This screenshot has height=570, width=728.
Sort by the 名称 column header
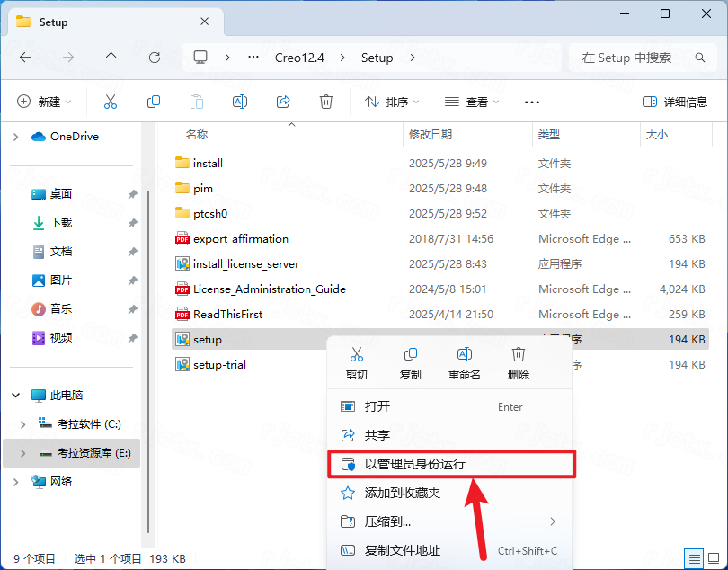197,135
